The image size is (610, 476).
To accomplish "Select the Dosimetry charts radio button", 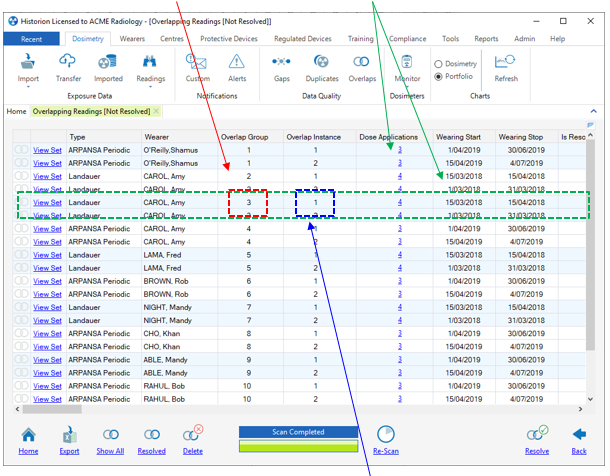I will point(438,64).
